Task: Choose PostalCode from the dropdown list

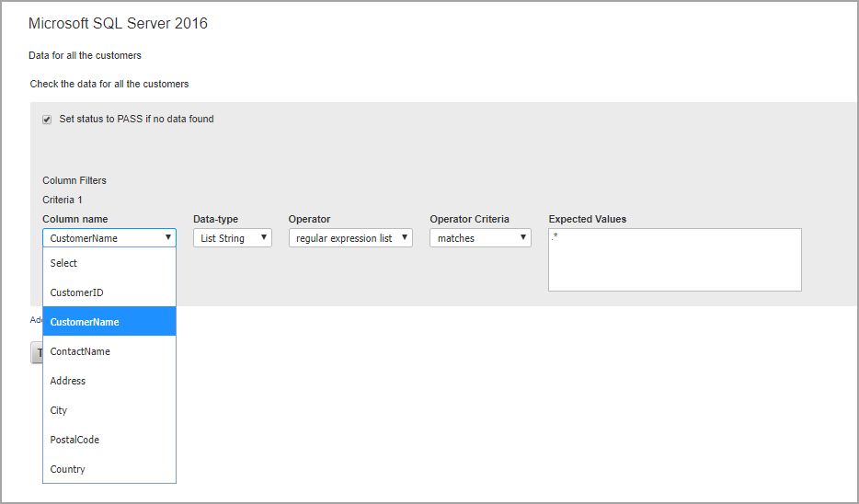Action: click(x=109, y=440)
